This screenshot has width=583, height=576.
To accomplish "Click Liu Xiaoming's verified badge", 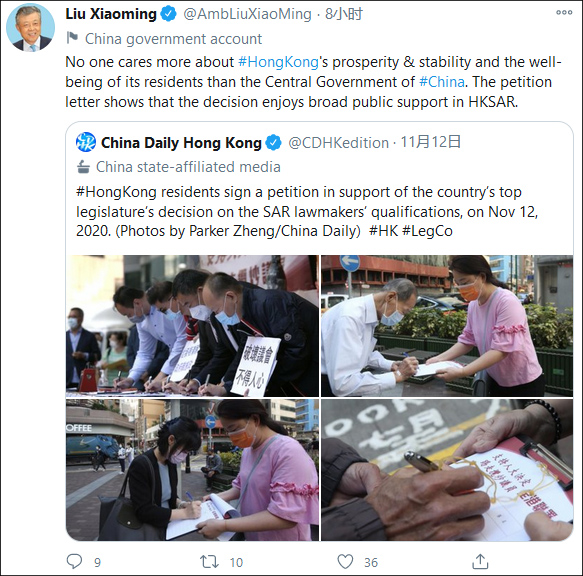I will point(168,14).
